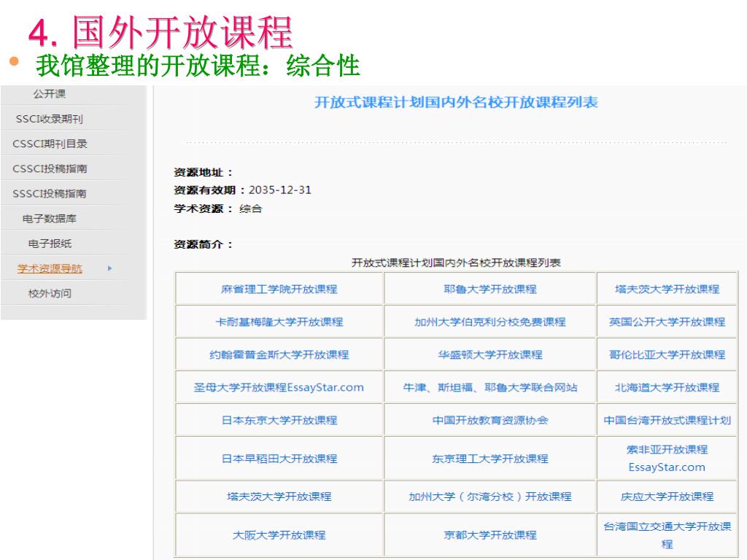Click the 资源简介 label
The width and height of the screenshot is (747, 560).
click(204, 244)
